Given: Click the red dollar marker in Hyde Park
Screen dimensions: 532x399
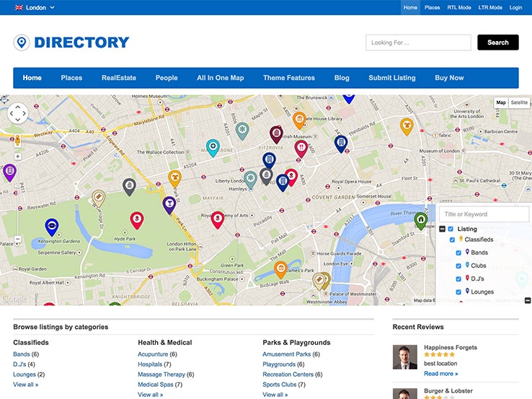Looking at the screenshot, I should [137, 220].
